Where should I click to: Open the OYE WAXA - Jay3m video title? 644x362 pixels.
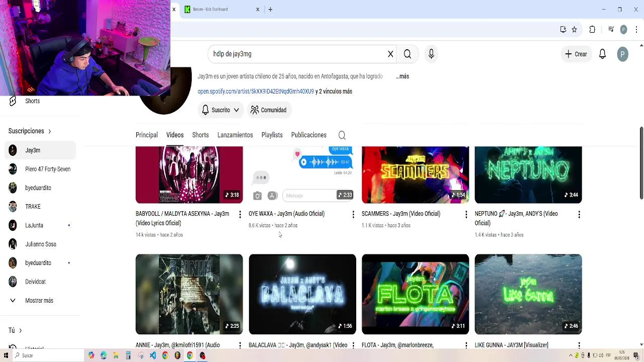[286, 214]
